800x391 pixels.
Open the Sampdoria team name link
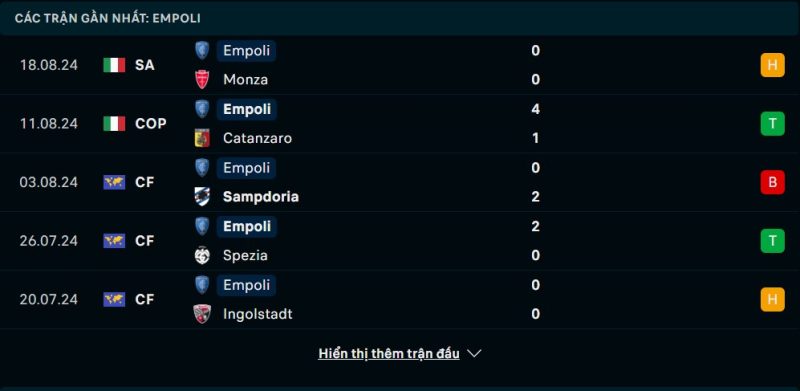click(261, 197)
